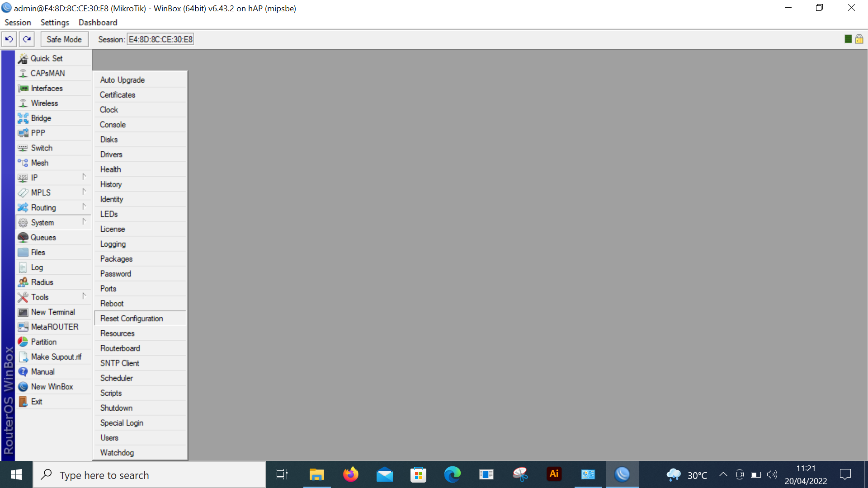Open the Settings menu
868x488 pixels.
point(55,23)
